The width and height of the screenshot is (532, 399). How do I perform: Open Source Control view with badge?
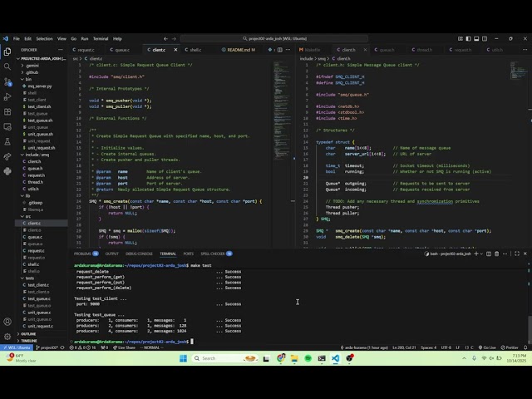7,81
